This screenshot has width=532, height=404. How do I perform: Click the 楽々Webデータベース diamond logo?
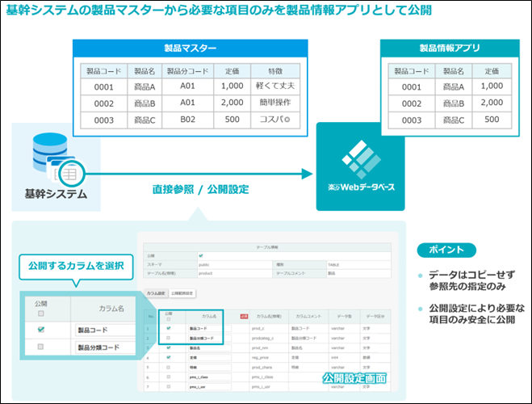click(362, 159)
